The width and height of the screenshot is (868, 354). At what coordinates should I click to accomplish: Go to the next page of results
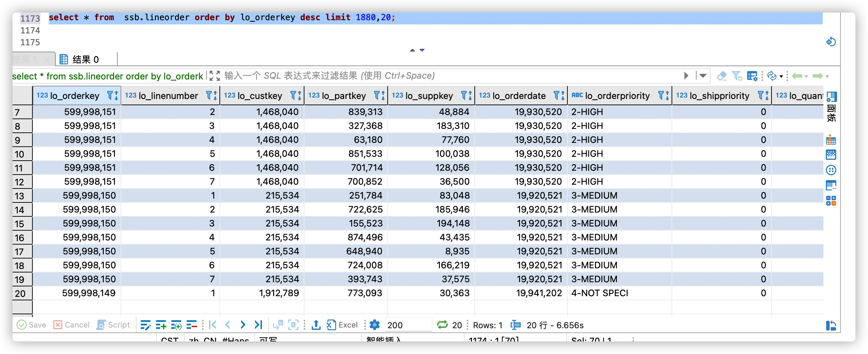(x=243, y=325)
